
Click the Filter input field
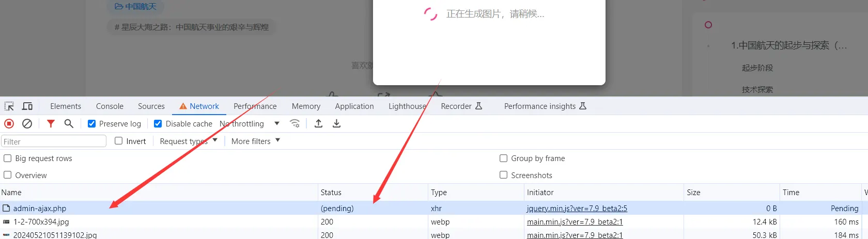[x=54, y=141]
